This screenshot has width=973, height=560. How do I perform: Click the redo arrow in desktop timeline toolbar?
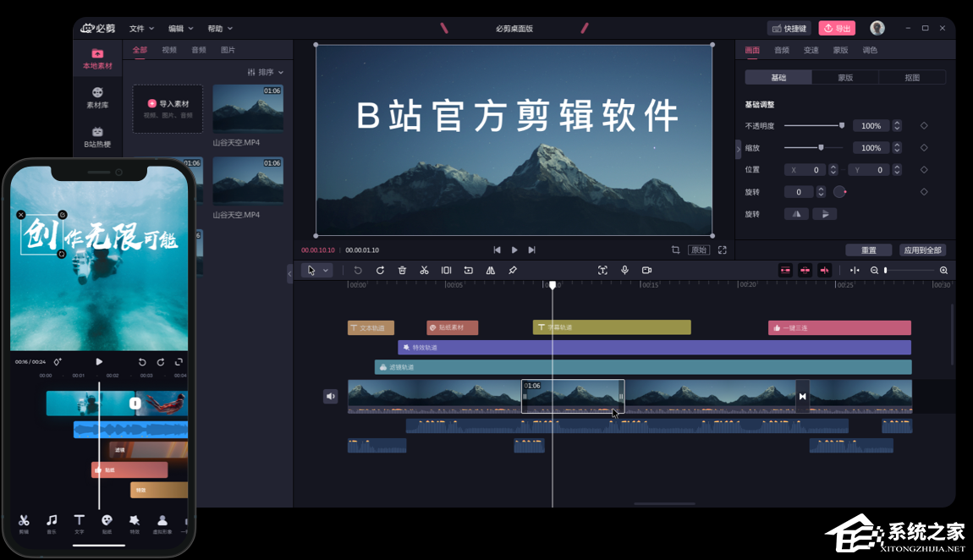(x=381, y=271)
